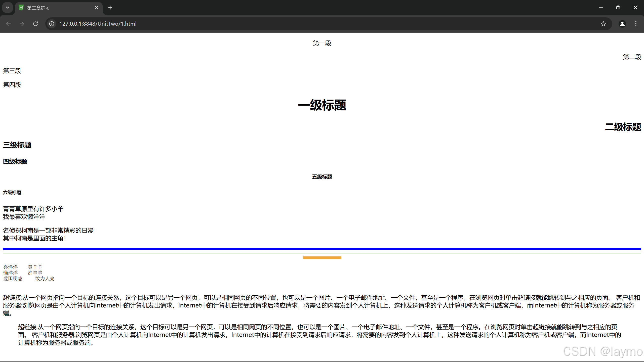
Task: Click the browser forward arrow
Action: pos(22,24)
